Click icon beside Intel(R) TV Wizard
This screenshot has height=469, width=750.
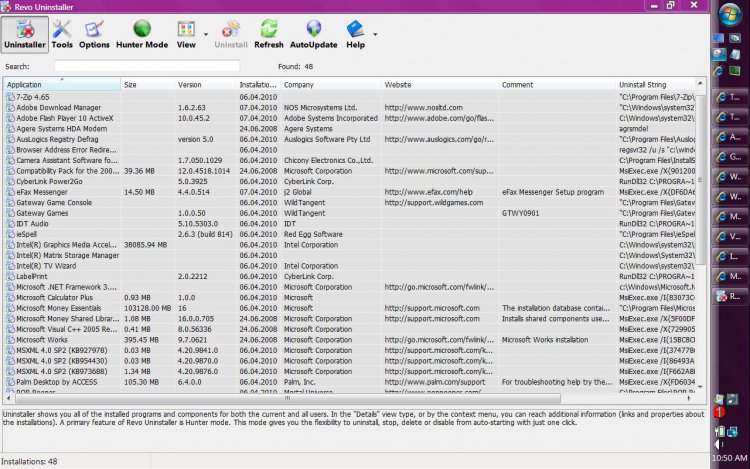coord(10,266)
